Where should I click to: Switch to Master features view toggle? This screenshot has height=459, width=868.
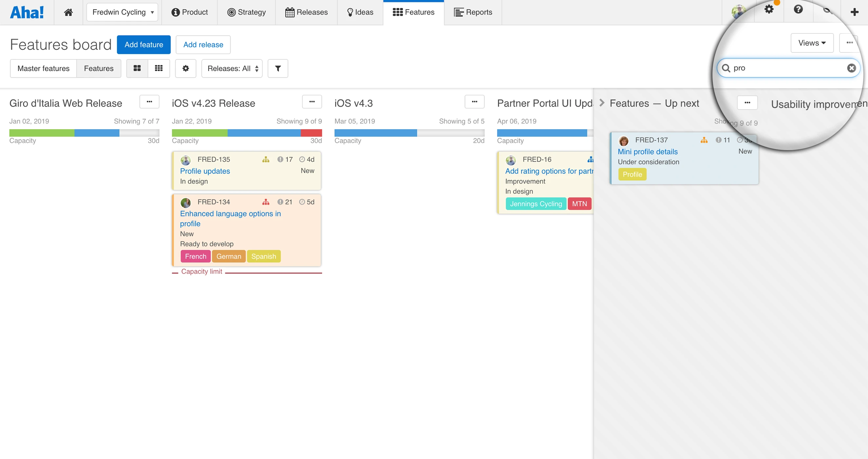[44, 69]
